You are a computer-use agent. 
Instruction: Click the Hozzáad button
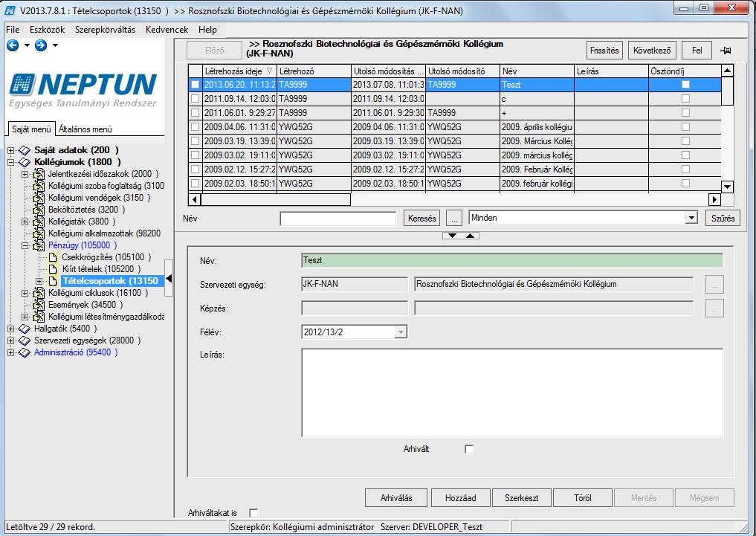point(460,498)
